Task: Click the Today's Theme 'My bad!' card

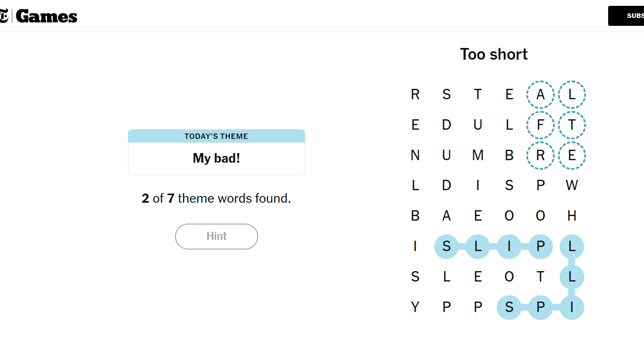Action: point(216,152)
